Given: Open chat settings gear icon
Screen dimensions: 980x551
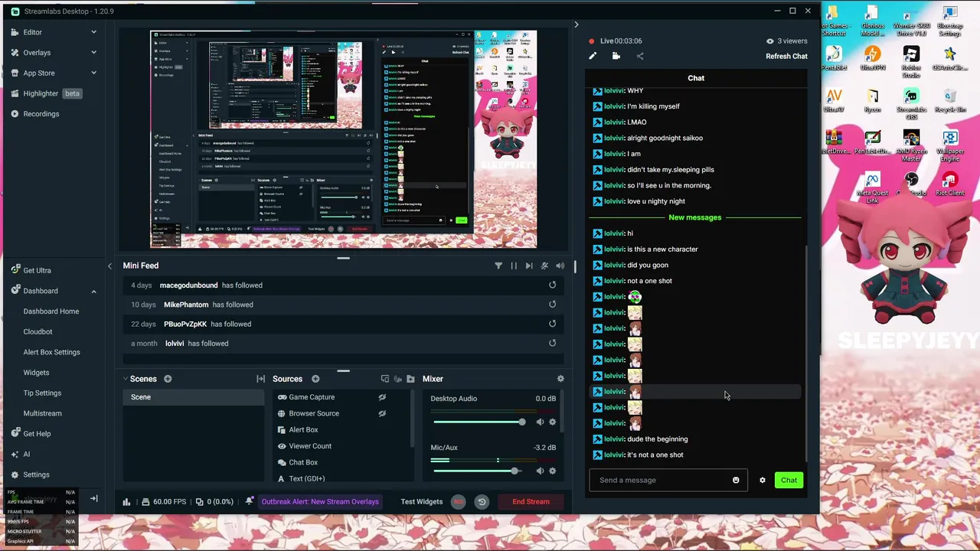Looking at the screenshot, I should click(x=762, y=481).
